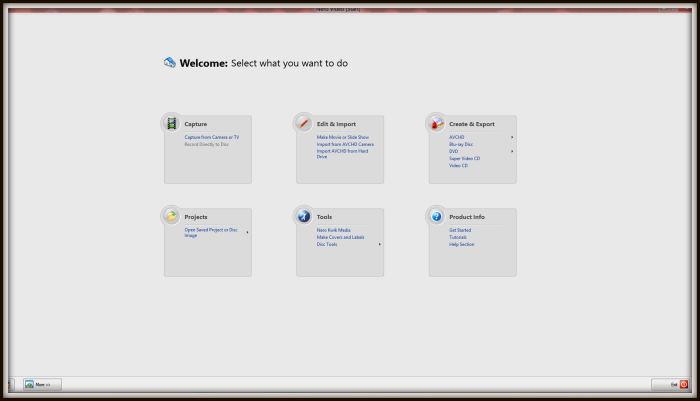Click the Capture film strip icon
The width and height of the screenshot is (700, 401).
[171, 123]
